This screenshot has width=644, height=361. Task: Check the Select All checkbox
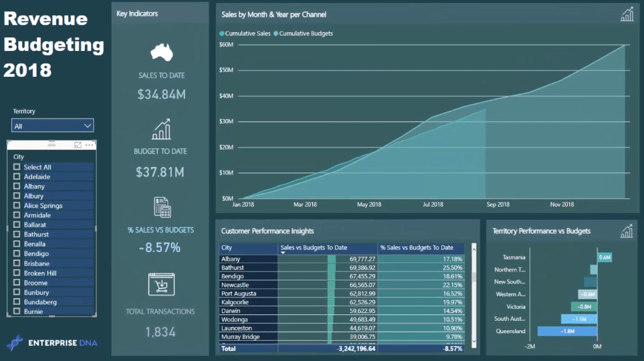pos(17,167)
